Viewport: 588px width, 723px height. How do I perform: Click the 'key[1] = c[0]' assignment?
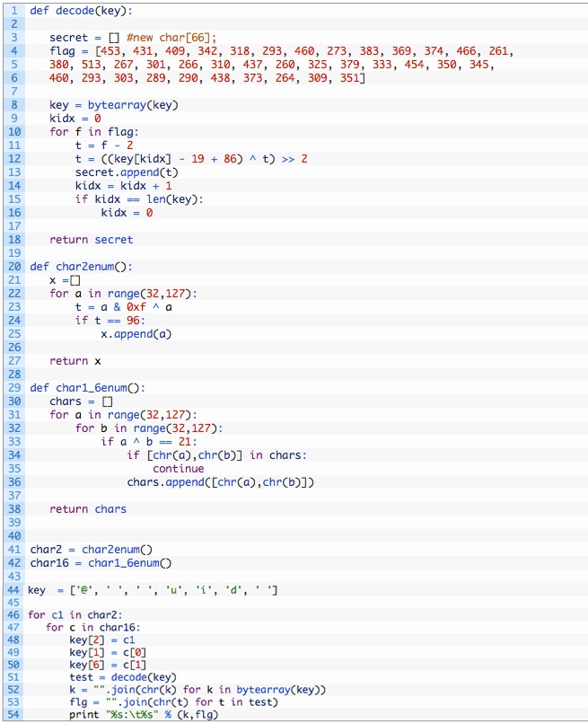(x=108, y=652)
